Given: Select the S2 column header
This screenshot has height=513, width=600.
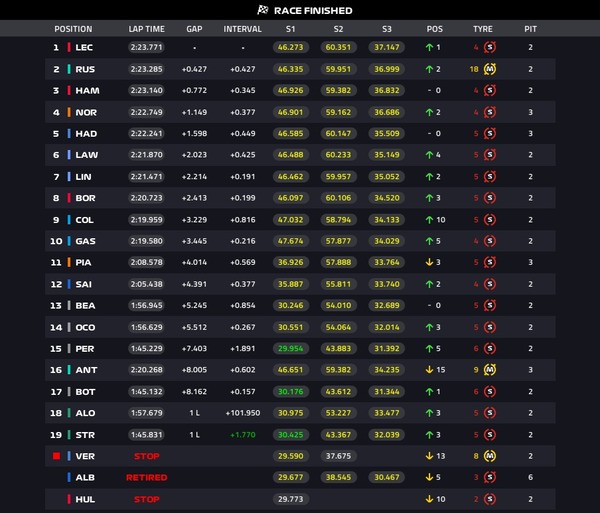Looking at the screenshot, I should point(338,29).
